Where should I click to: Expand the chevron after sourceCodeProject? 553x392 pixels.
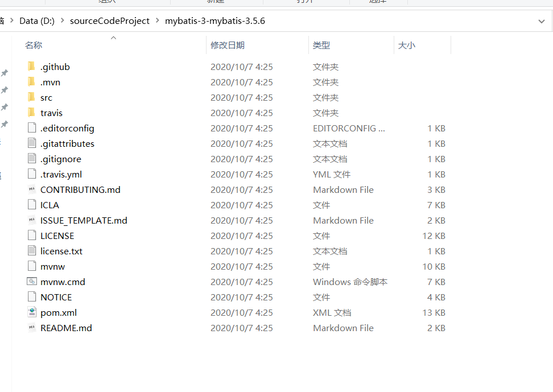pyautogui.click(x=157, y=20)
